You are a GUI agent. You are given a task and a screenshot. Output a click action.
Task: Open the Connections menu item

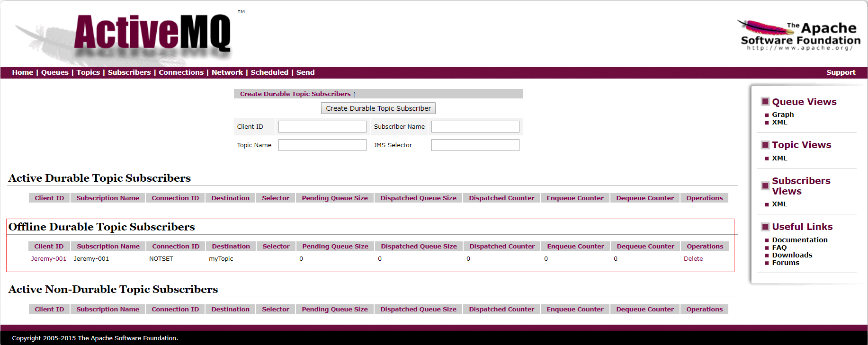(181, 72)
